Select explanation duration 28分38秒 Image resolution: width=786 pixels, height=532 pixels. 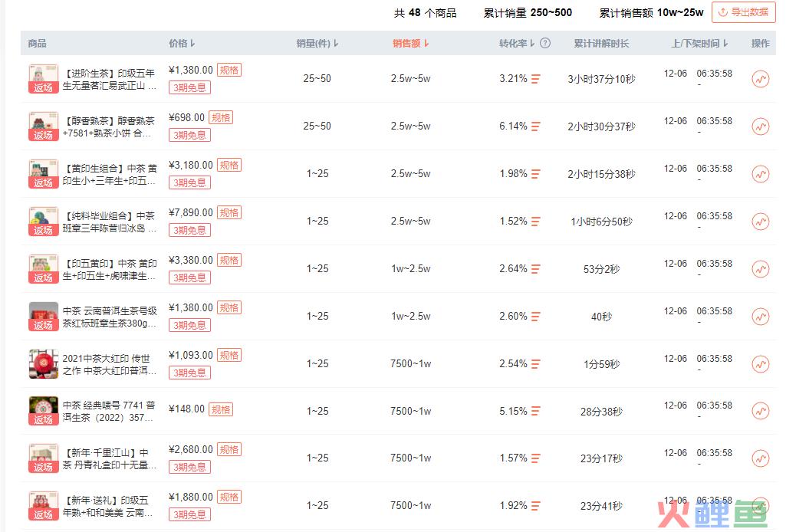[x=601, y=412]
